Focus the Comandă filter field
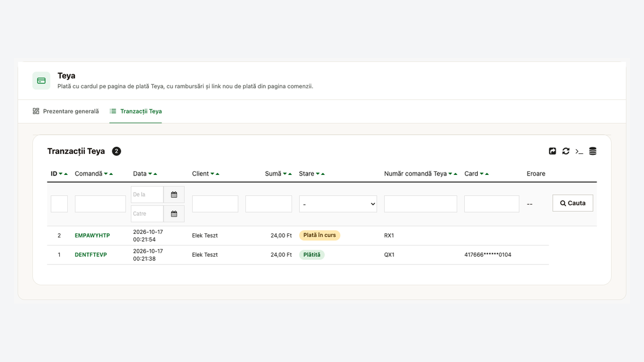The height and width of the screenshot is (362, 644). [x=100, y=204]
